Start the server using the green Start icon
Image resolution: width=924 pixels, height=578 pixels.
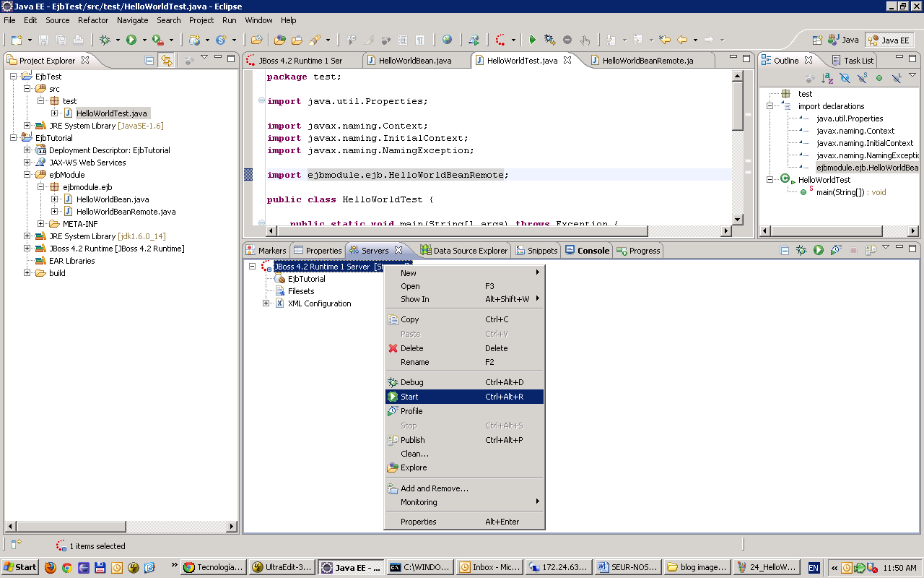click(x=817, y=251)
